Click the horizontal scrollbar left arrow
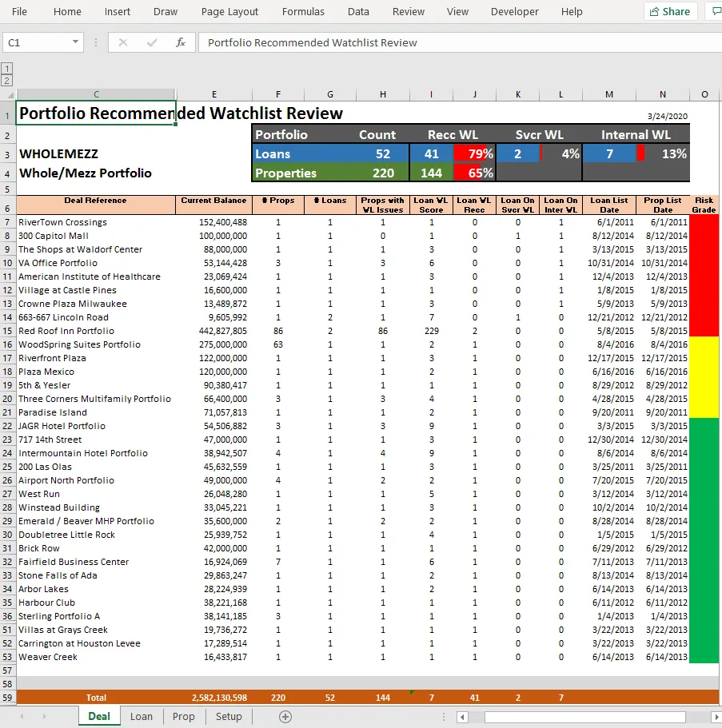 coord(462,717)
